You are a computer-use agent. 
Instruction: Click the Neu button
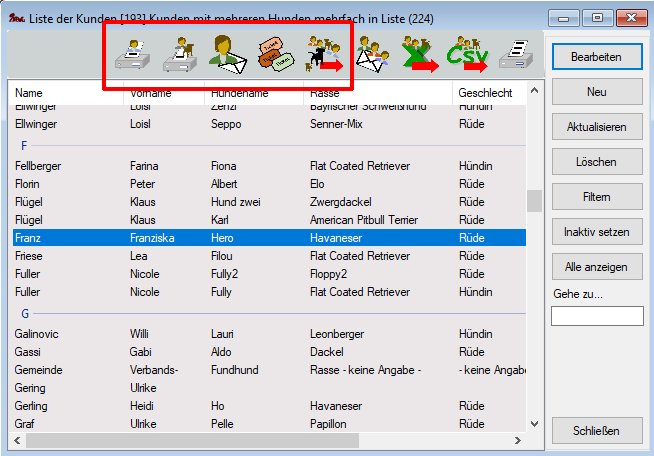coord(597,92)
